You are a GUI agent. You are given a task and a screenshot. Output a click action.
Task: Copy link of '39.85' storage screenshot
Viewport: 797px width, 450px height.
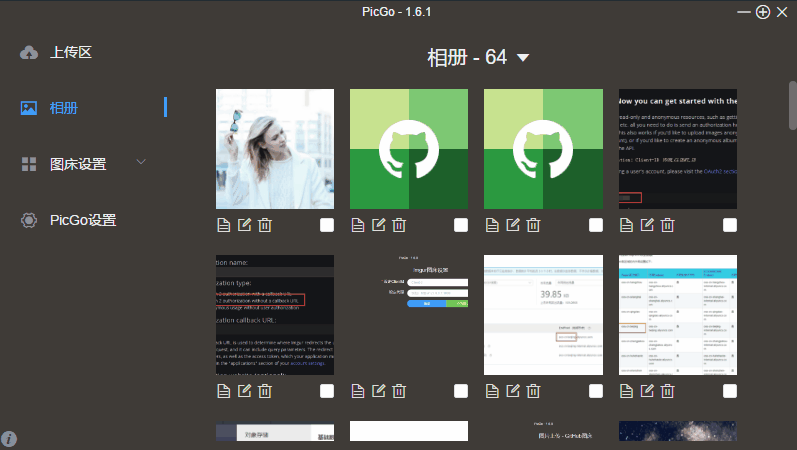point(492,391)
